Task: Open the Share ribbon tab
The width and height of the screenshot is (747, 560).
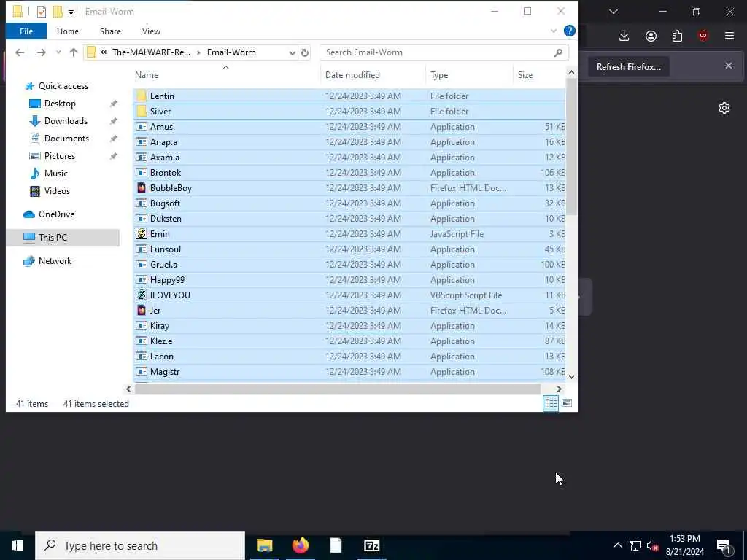Action: 110,31
